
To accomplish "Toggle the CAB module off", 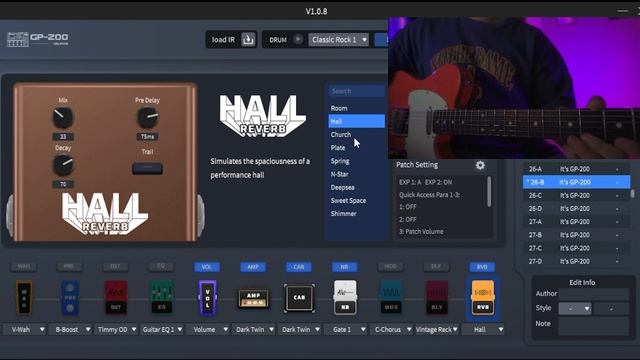I will pyautogui.click(x=299, y=267).
